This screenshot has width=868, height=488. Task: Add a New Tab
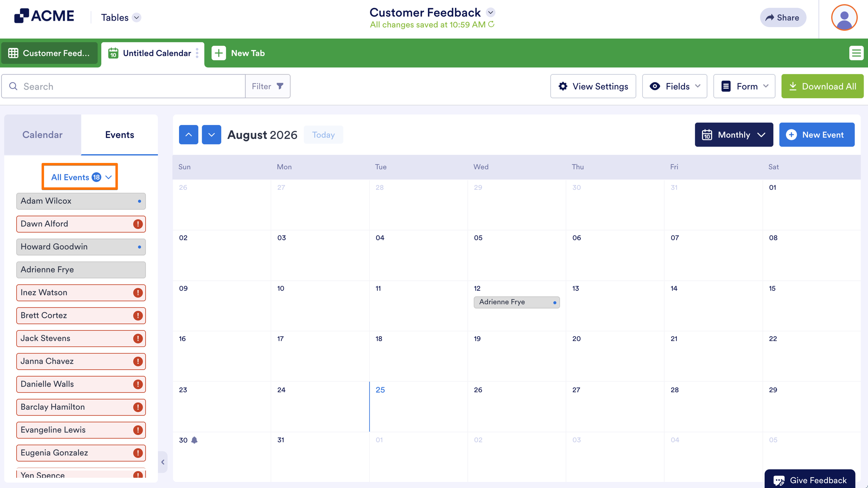(238, 53)
